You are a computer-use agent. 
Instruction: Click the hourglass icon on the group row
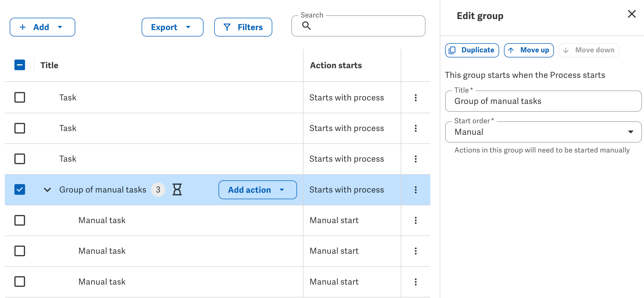click(x=177, y=190)
